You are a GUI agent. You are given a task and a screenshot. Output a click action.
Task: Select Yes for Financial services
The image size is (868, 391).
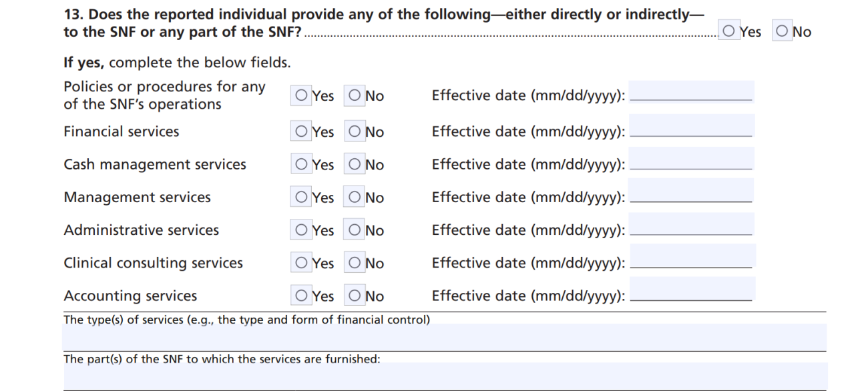pos(301,131)
